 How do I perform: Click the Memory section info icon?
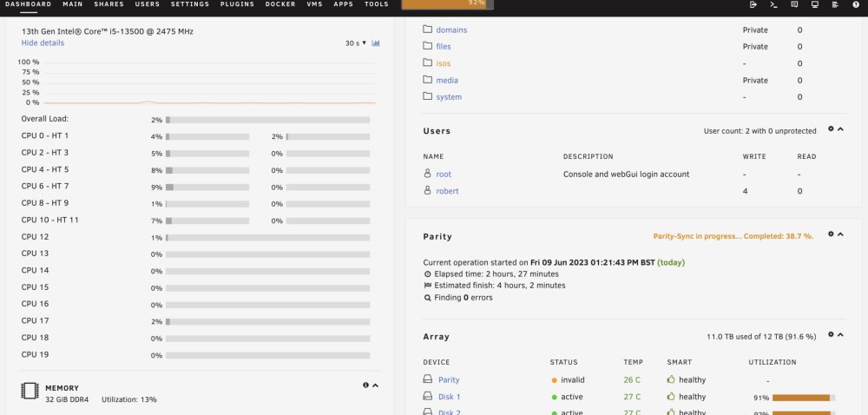366,385
